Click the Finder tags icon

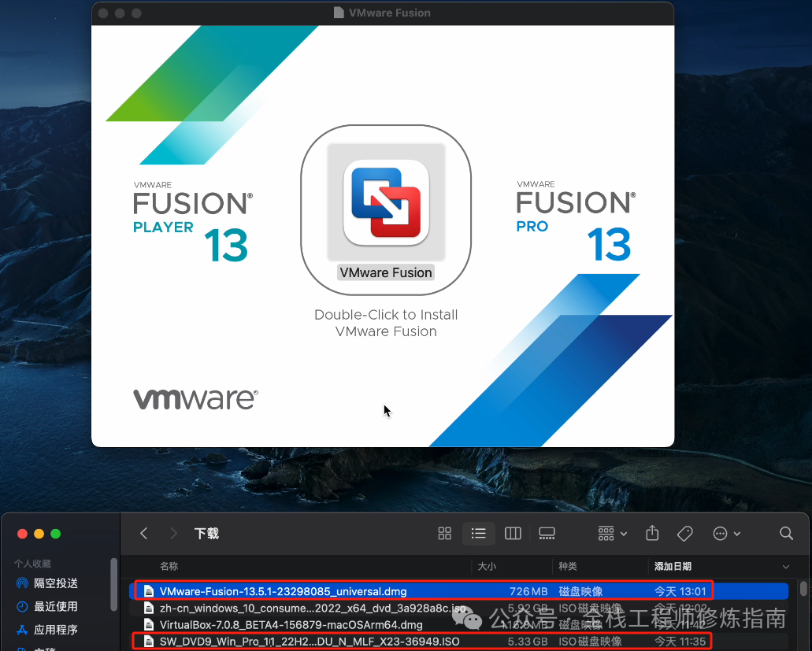(x=684, y=534)
